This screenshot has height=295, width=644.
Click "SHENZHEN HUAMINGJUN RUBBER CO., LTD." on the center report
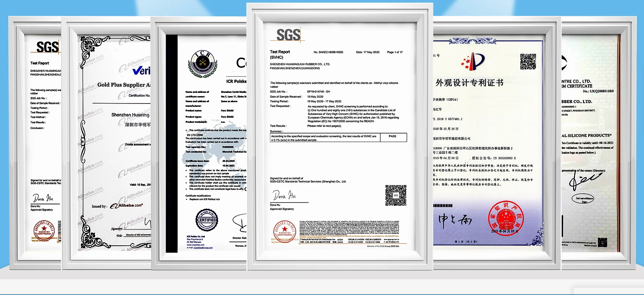click(x=300, y=64)
